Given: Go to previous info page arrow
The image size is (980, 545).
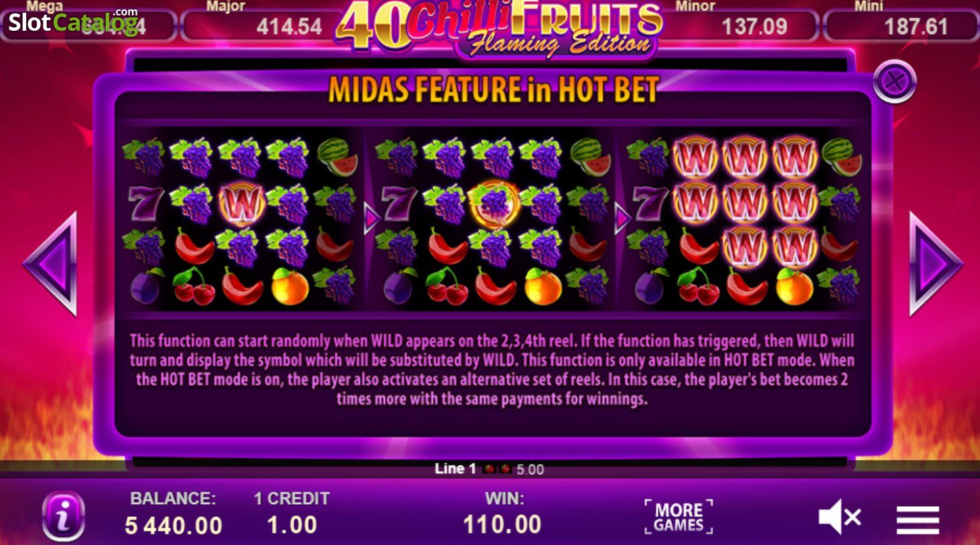Looking at the screenshot, I should point(50,264).
